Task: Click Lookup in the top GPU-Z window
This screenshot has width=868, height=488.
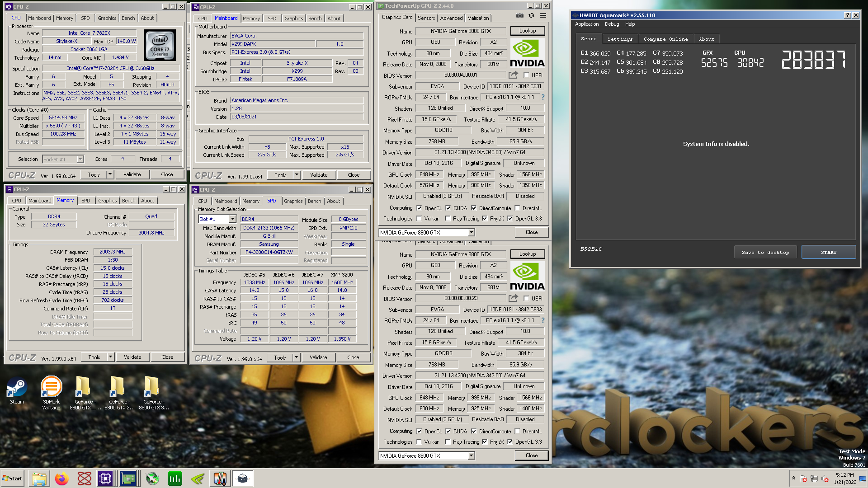Action: (528, 31)
